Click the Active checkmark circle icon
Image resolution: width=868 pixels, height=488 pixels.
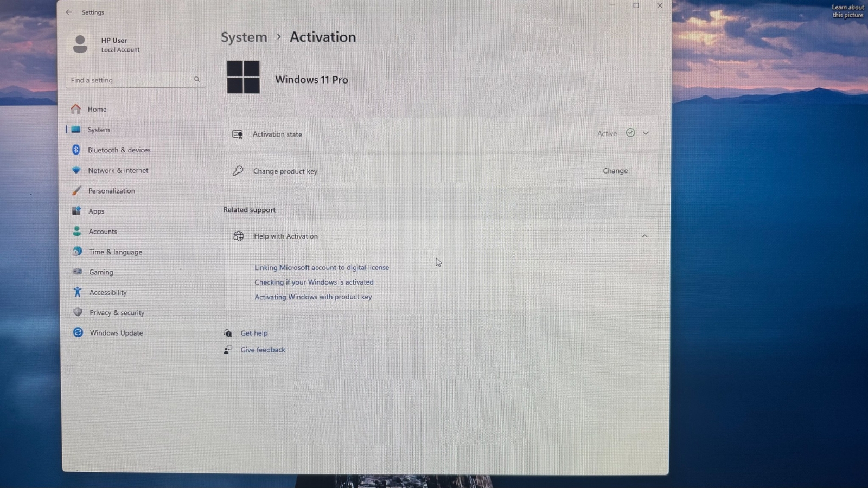tap(630, 133)
